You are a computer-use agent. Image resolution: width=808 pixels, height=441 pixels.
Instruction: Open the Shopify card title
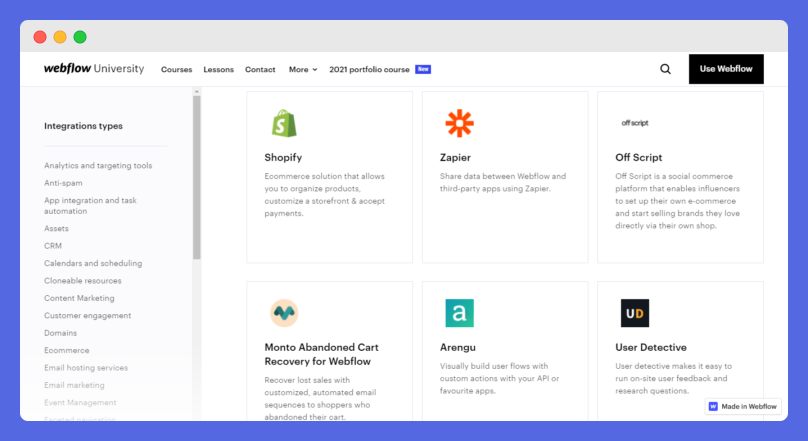click(x=283, y=158)
